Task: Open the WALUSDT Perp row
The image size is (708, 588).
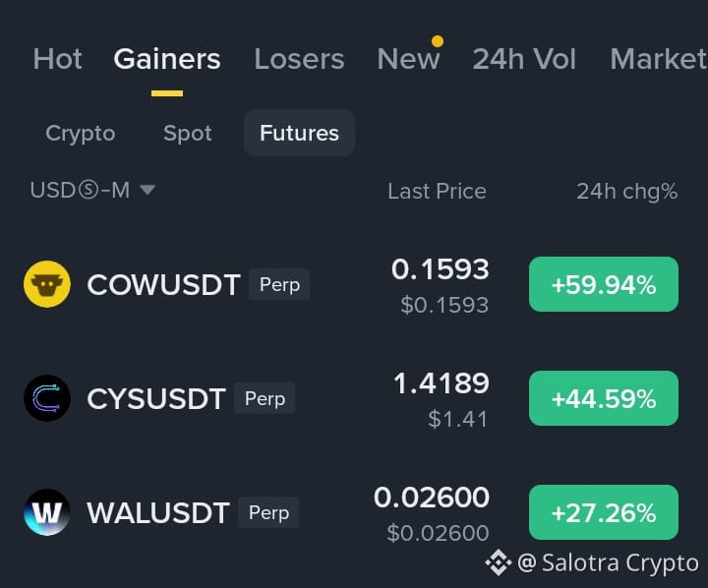Action: 351,512
